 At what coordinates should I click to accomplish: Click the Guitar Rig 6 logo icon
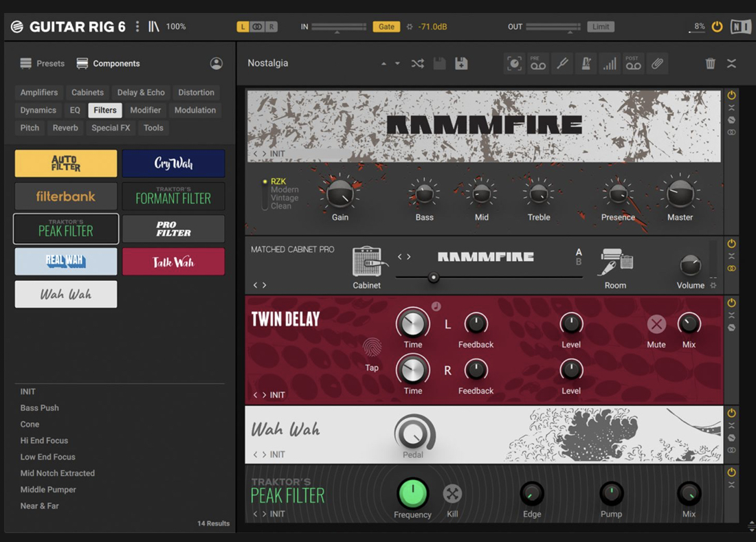coord(17,27)
